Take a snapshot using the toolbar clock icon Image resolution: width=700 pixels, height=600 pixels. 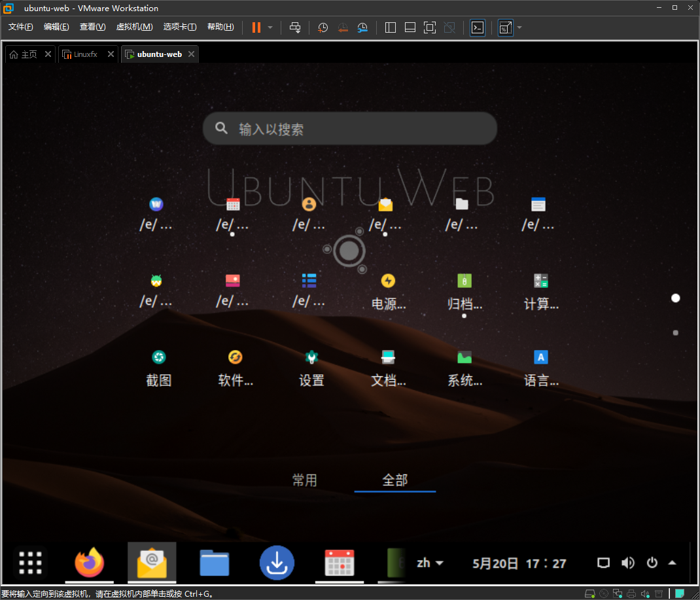click(x=322, y=27)
